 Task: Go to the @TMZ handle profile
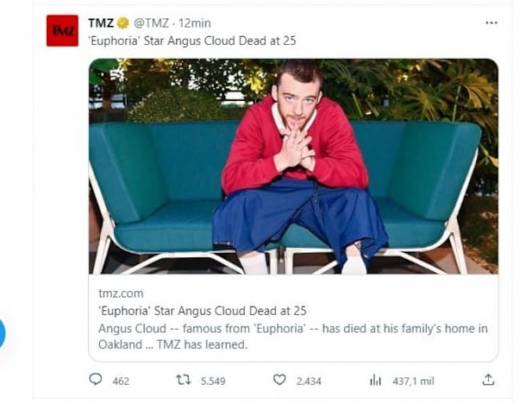pos(151,23)
